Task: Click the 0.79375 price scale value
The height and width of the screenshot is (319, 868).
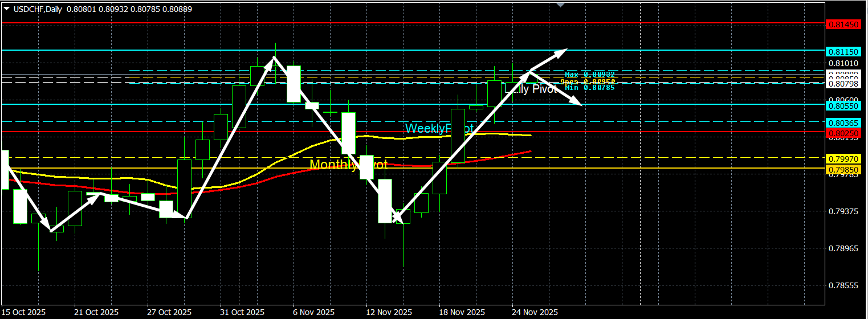Action: click(844, 211)
